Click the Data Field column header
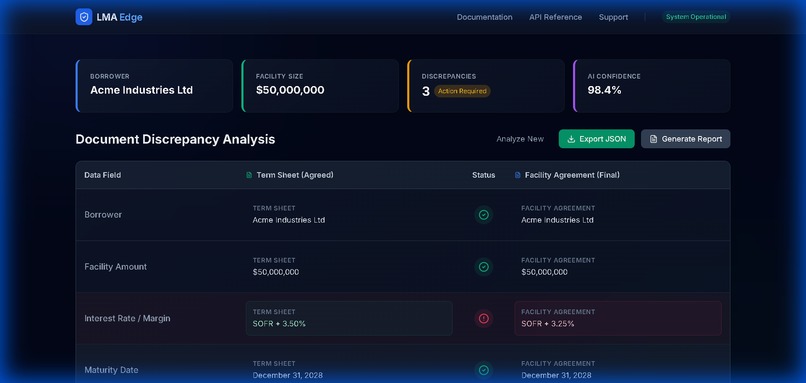 (x=102, y=175)
